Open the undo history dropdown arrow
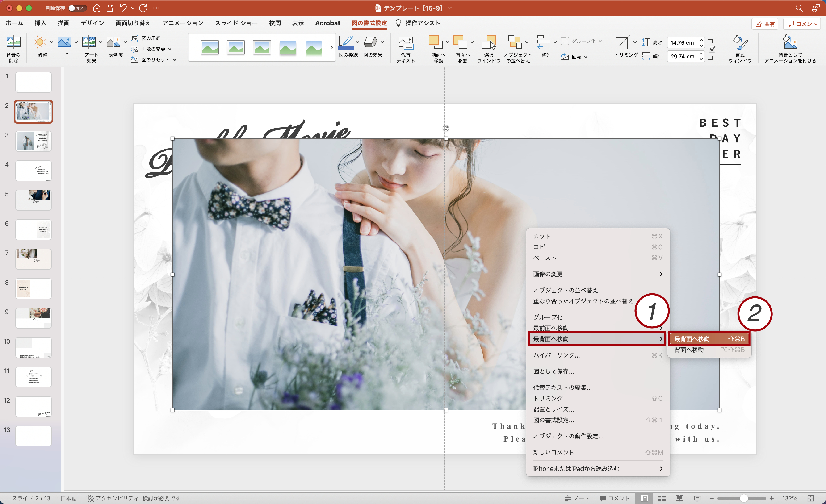Image resolution: width=826 pixels, height=504 pixels. 133,8
